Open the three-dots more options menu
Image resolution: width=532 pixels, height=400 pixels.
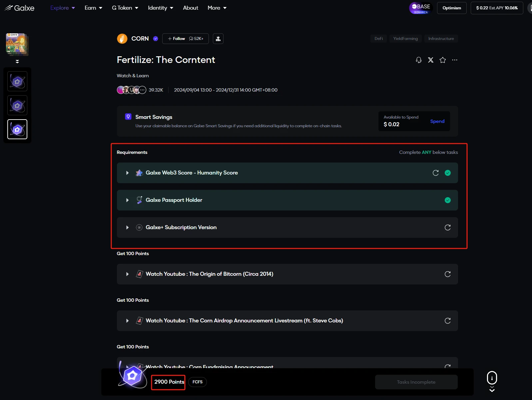(455, 60)
